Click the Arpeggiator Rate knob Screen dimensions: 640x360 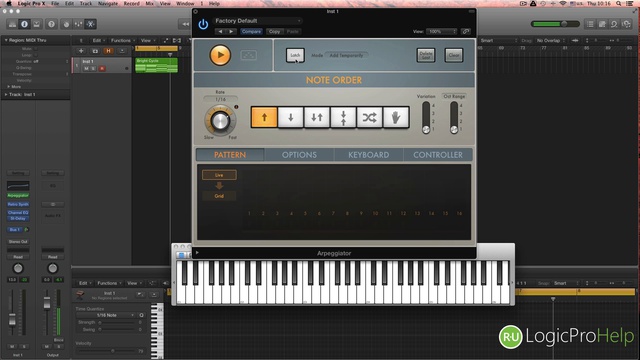(x=220, y=120)
